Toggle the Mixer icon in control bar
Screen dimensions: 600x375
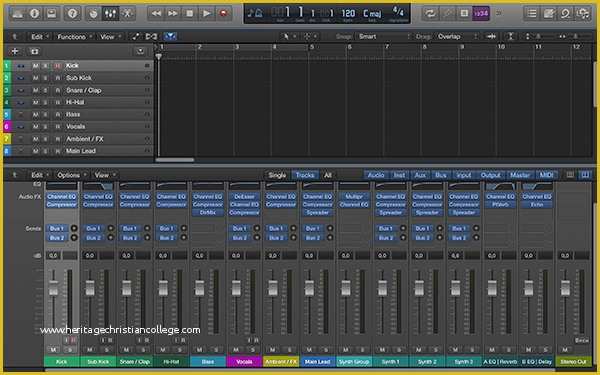click(110, 14)
